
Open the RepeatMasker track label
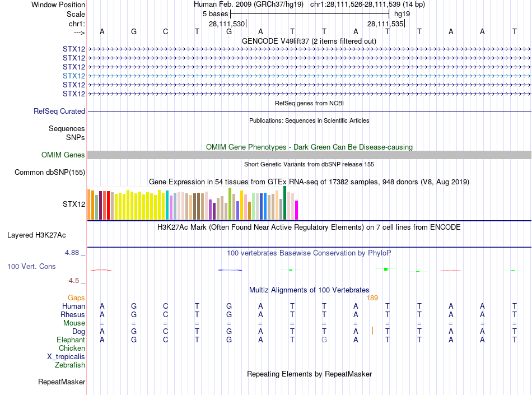(x=62, y=382)
